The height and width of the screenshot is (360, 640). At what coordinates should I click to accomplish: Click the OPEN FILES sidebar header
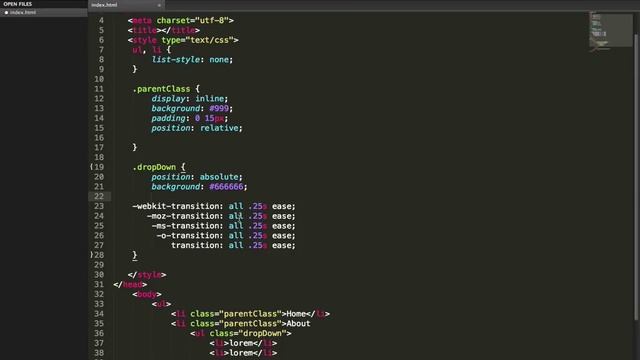point(18,4)
